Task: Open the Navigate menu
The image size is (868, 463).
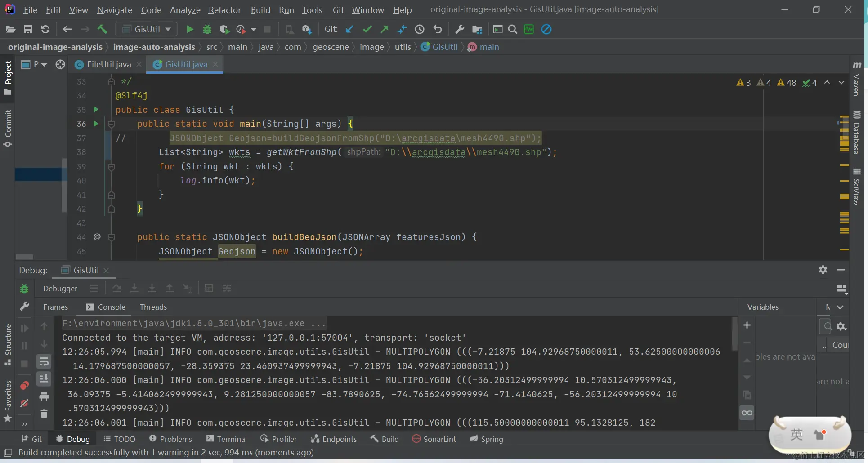Action: pyautogui.click(x=114, y=10)
